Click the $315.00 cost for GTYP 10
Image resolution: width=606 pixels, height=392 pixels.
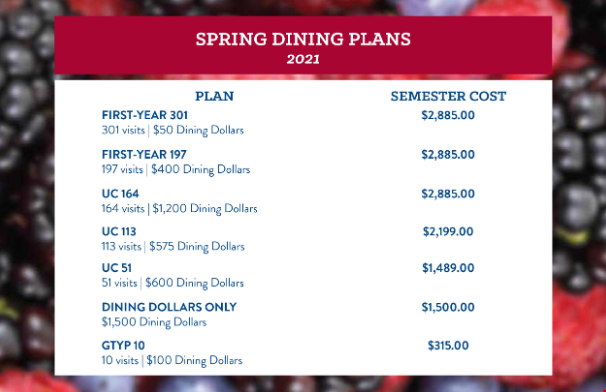click(448, 346)
